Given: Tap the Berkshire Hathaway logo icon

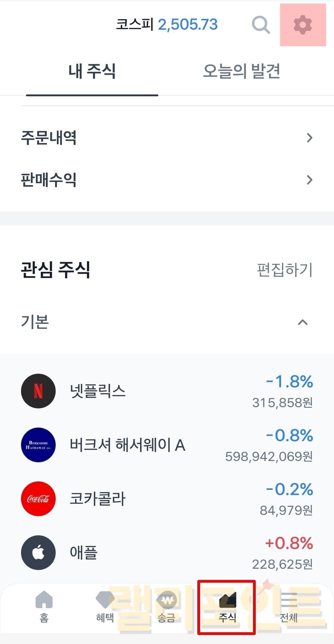Looking at the screenshot, I should click(x=38, y=445).
